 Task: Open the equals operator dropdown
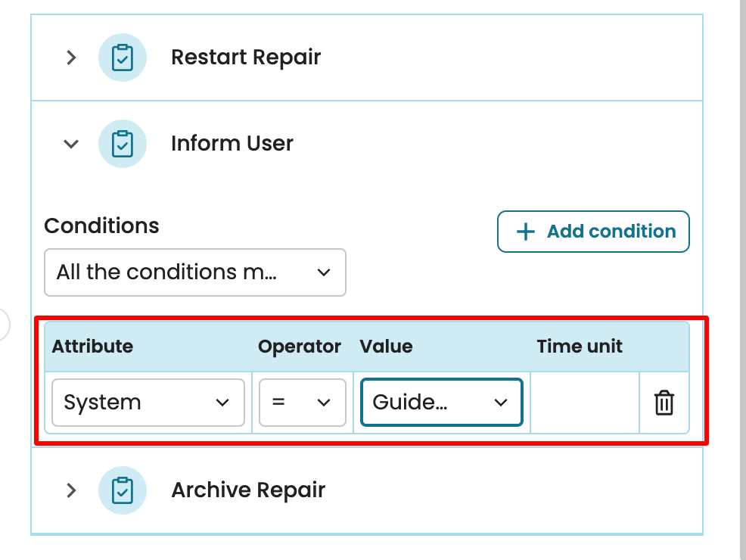[x=302, y=403]
